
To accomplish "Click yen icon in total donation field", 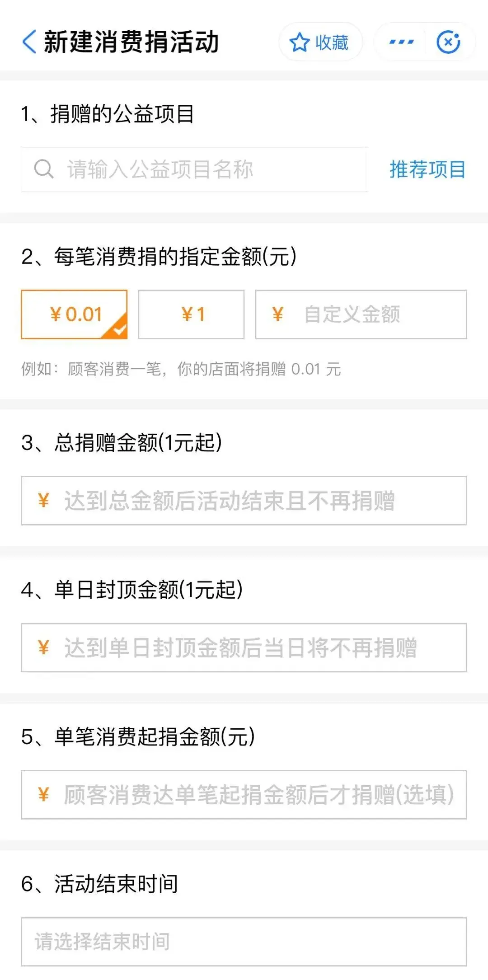I will (43, 501).
